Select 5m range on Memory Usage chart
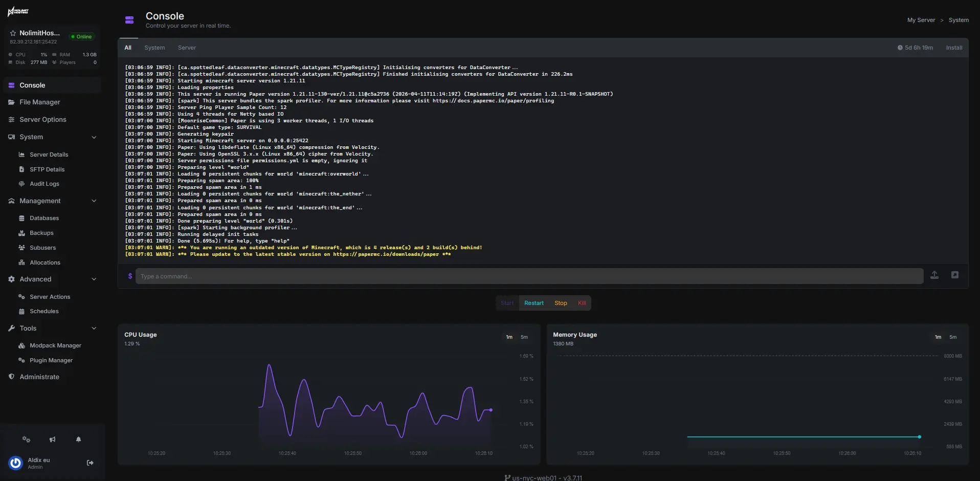 click(953, 337)
